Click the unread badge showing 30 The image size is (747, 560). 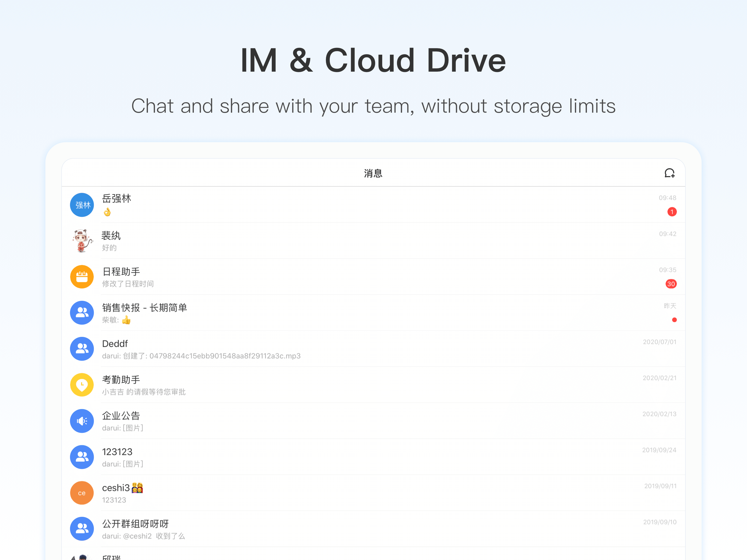click(671, 284)
